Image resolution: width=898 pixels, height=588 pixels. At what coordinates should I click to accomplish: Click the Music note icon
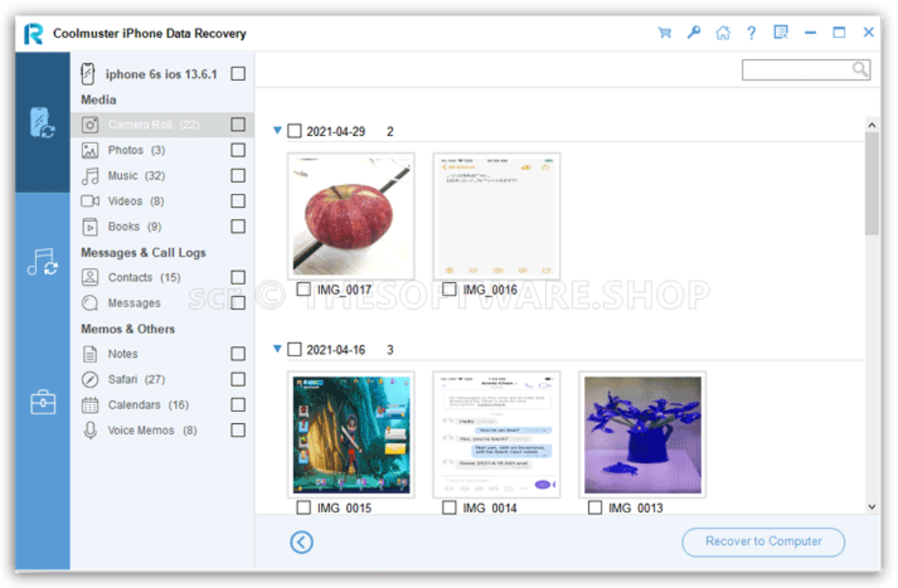click(90, 176)
